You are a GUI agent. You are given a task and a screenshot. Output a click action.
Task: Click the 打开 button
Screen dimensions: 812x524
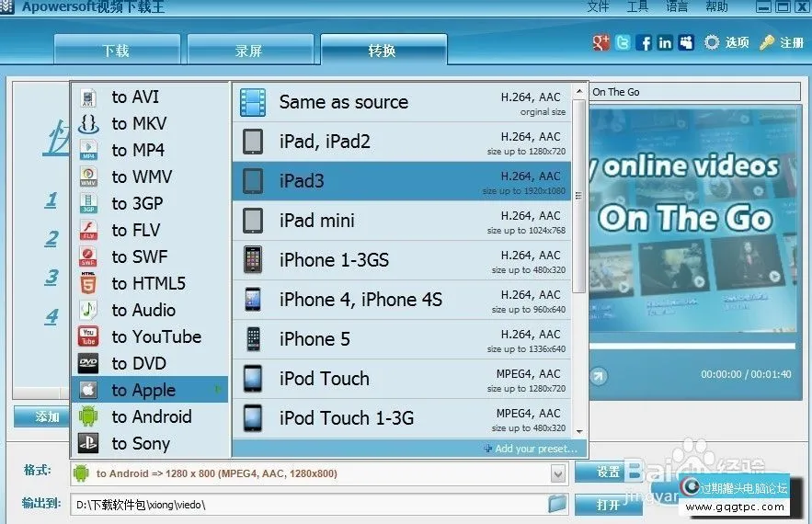pos(609,505)
